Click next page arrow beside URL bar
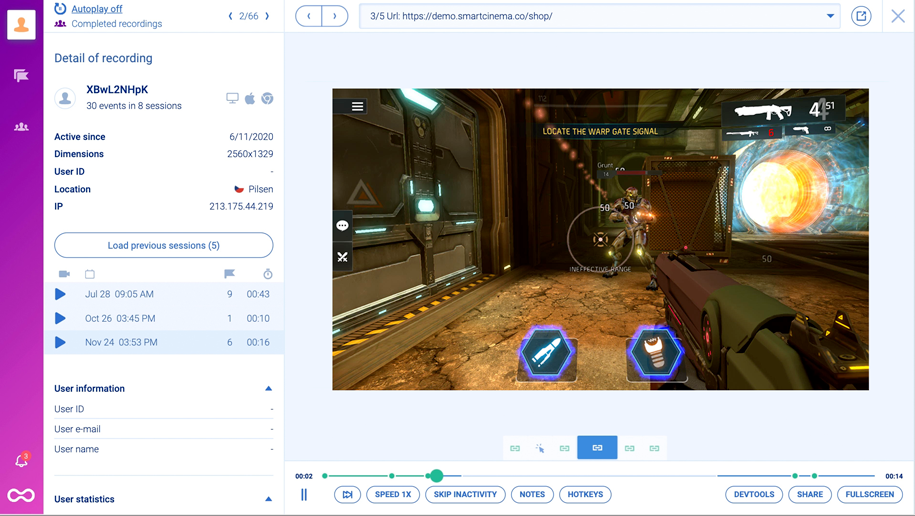This screenshot has width=915, height=516. click(335, 16)
